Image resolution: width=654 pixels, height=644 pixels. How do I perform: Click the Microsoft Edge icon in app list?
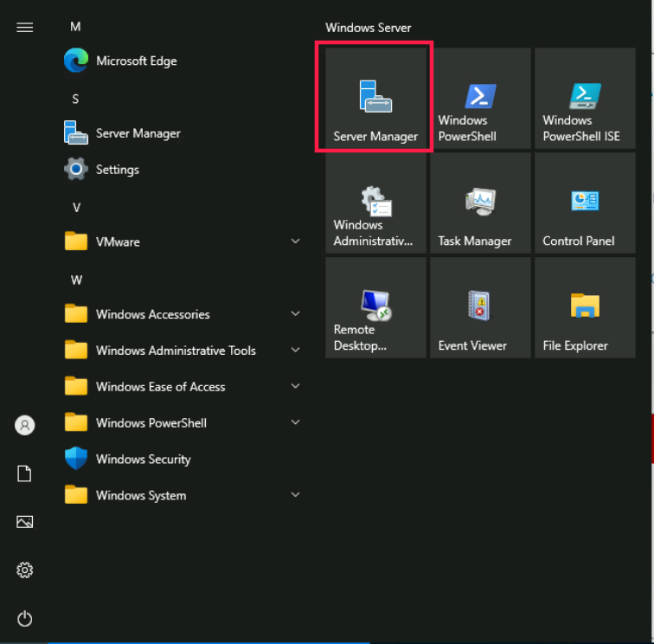tap(76, 61)
